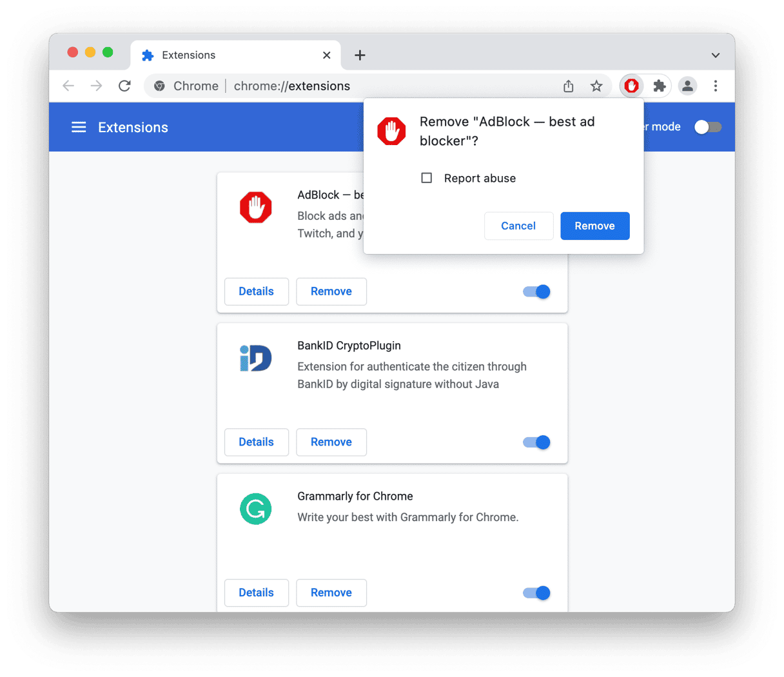
Task: Disable the AdBlock extension toggle
Action: (536, 291)
